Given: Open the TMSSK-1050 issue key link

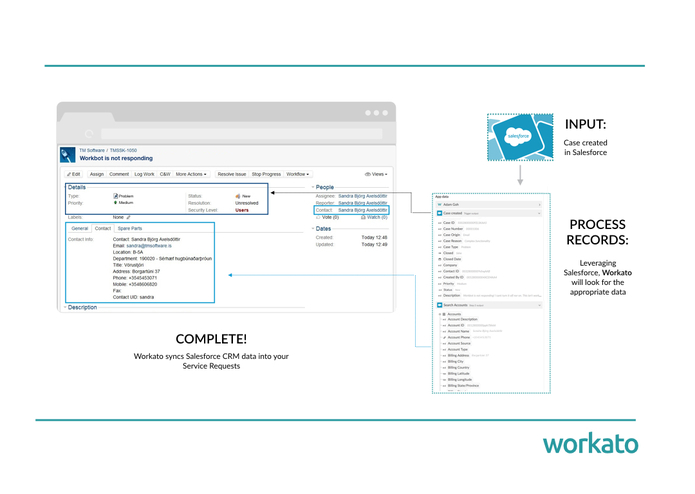Looking at the screenshot, I should tap(123, 151).
